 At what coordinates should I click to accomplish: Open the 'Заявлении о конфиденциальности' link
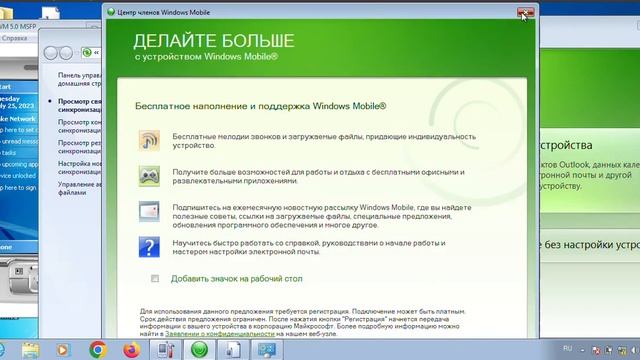220,333
